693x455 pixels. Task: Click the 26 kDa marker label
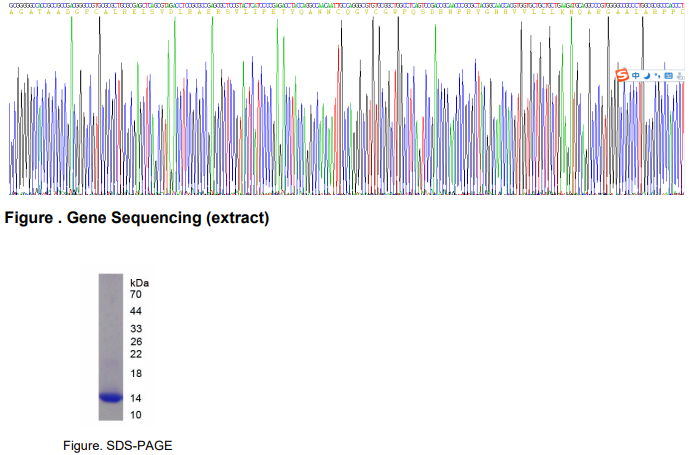pos(136,342)
